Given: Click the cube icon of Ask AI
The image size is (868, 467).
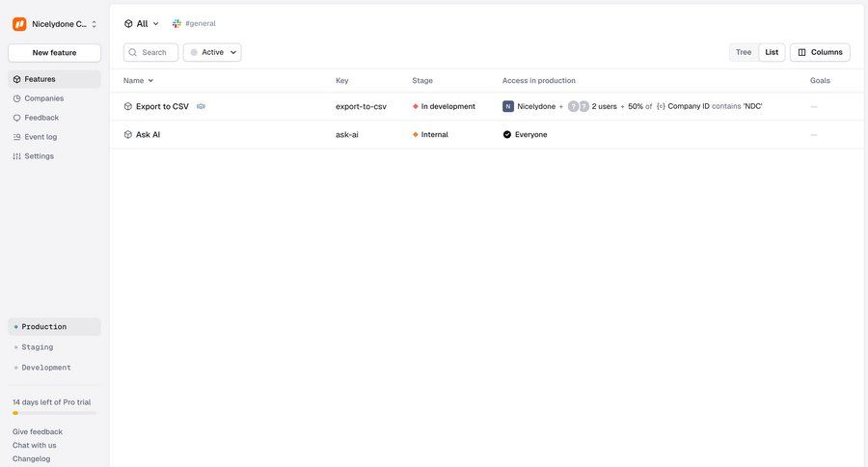Looking at the screenshot, I should 128,135.
